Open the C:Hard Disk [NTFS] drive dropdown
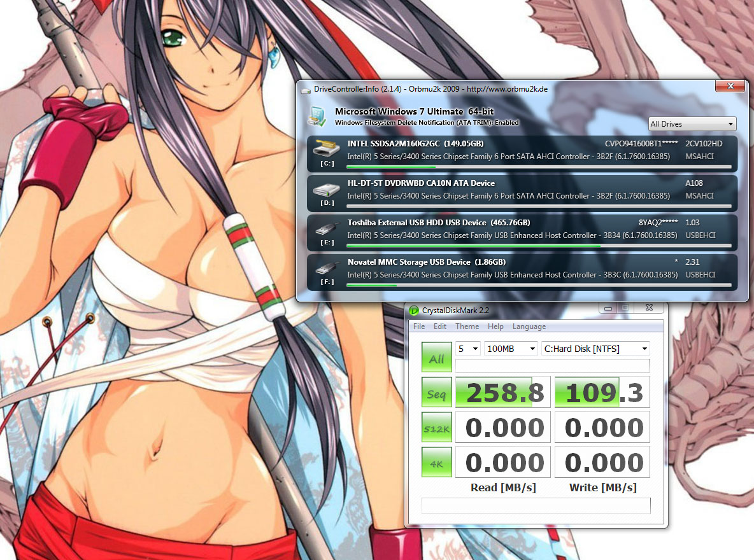This screenshot has height=560, width=754. pyautogui.click(x=596, y=349)
